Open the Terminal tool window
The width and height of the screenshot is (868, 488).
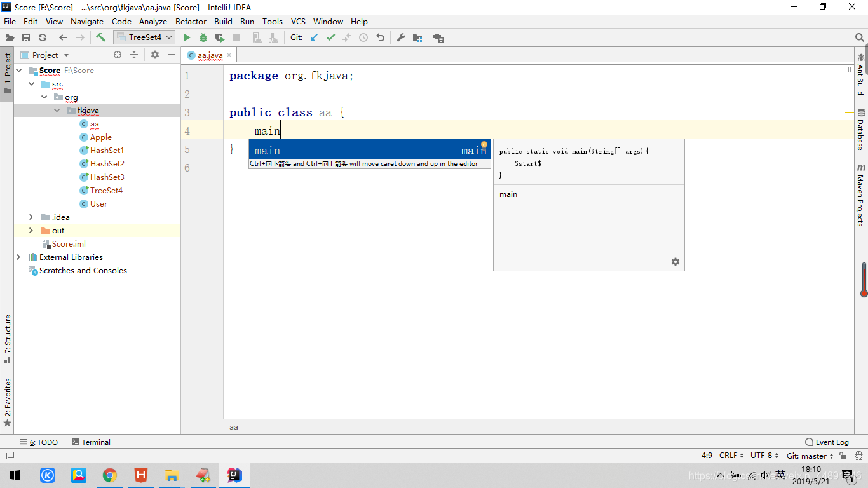[x=91, y=442]
